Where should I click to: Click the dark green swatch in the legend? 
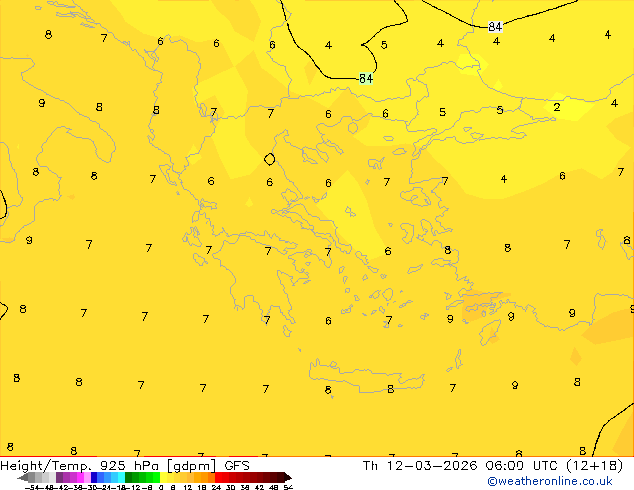[x=129, y=477]
